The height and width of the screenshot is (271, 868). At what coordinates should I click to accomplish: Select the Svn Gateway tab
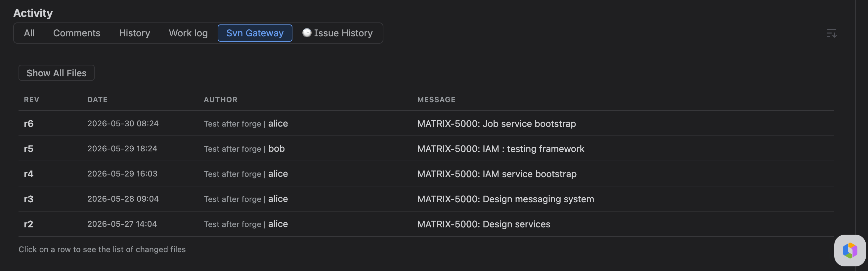click(x=255, y=33)
